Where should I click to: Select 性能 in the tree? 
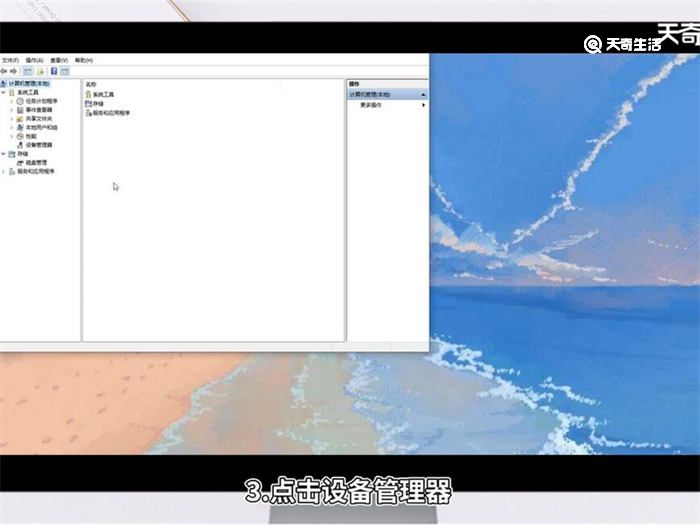(x=31, y=136)
